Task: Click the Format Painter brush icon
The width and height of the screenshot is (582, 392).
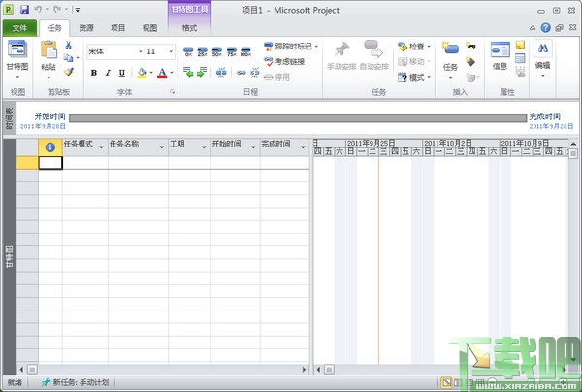Action: (69, 71)
